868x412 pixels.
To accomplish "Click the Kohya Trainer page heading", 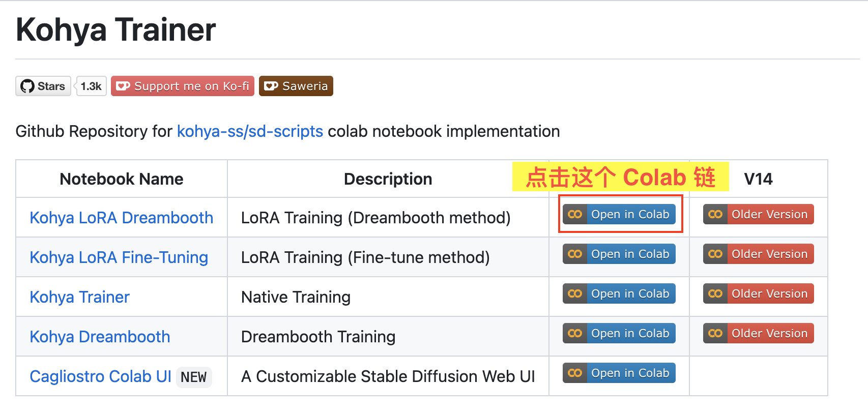I will click(116, 30).
